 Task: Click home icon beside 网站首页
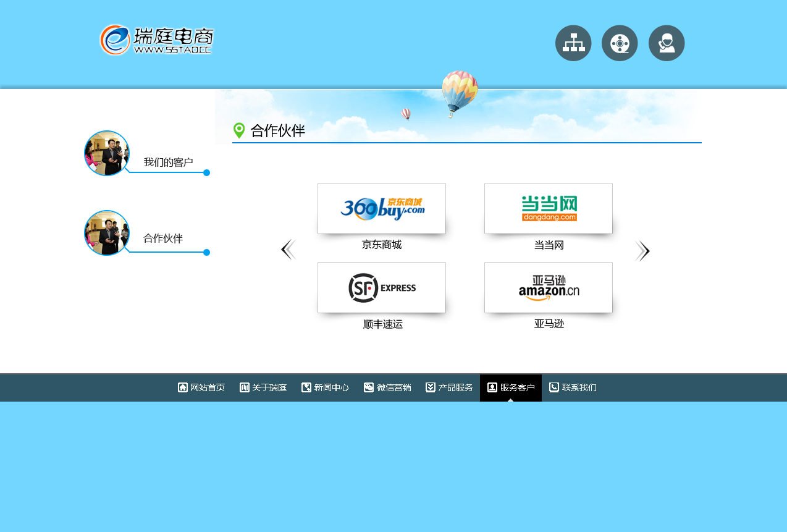pos(183,387)
